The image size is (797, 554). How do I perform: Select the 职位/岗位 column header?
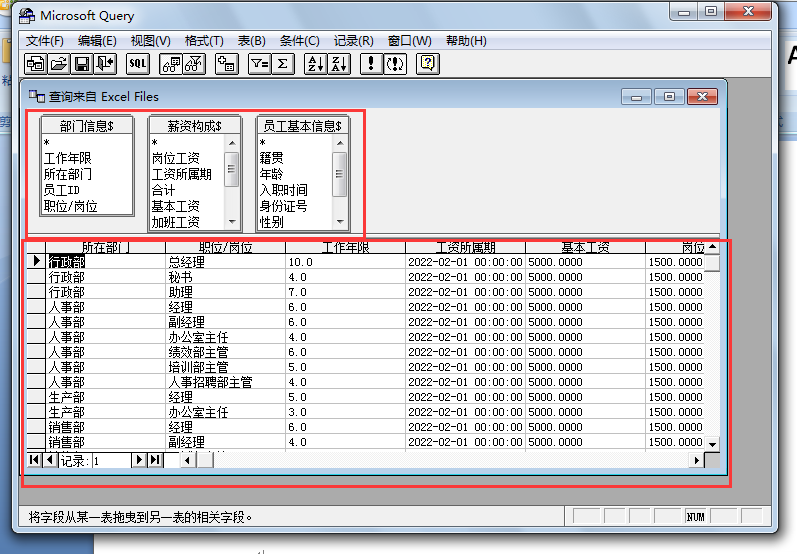click(225, 248)
